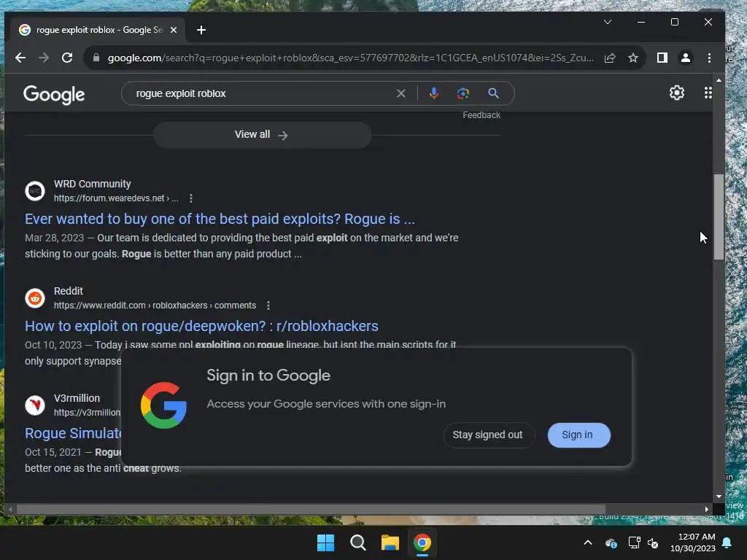Open Google quick settings gear
Image resolution: width=747 pixels, height=560 pixels.
pyautogui.click(x=676, y=93)
